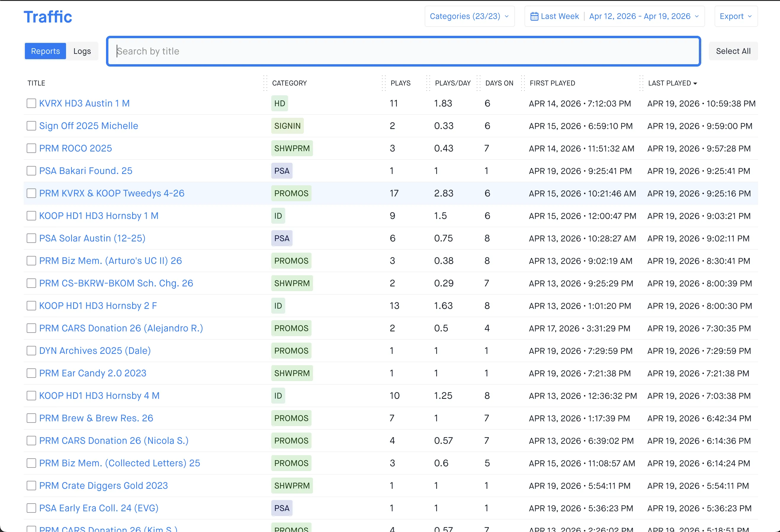Sort by the PLAYS column header
780x532 pixels.
click(400, 83)
